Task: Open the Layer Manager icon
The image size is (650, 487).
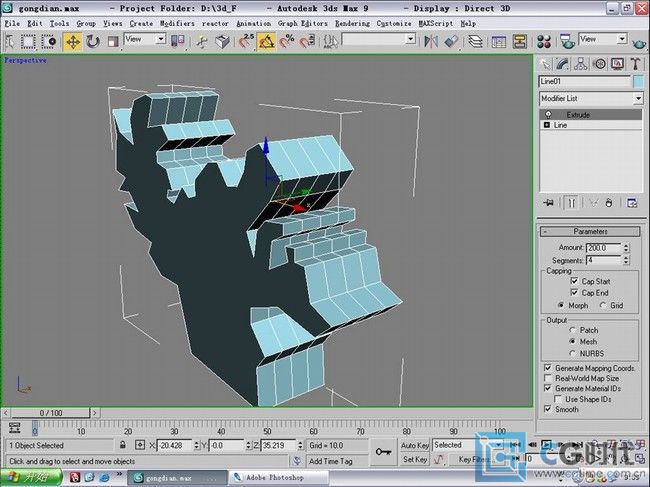Action: tap(475, 41)
